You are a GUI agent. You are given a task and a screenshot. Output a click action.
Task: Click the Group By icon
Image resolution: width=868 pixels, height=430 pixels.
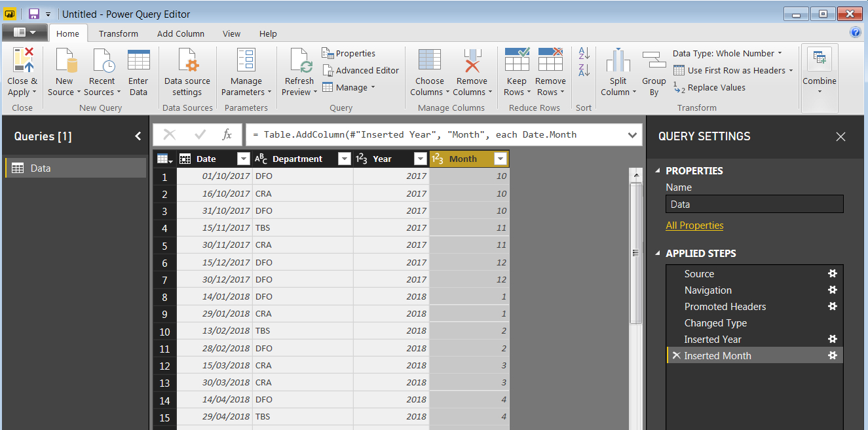tap(654, 60)
